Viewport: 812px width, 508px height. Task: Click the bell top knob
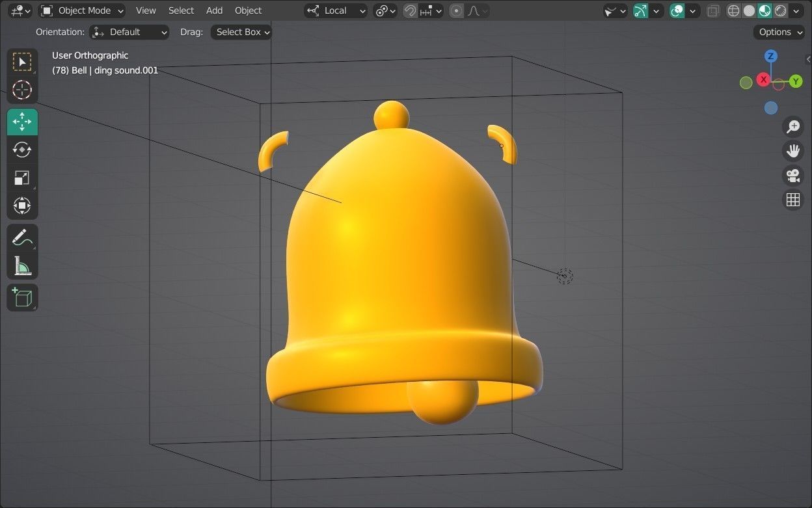(x=392, y=116)
